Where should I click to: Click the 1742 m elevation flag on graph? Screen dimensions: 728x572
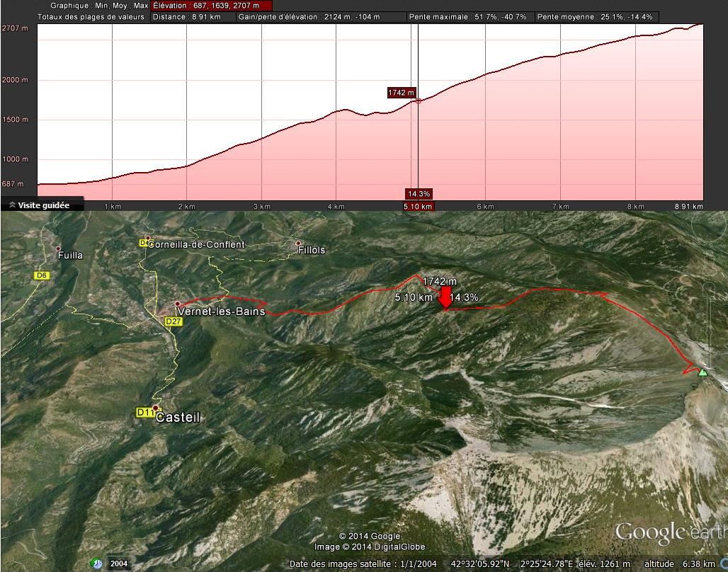click(402, 91)
